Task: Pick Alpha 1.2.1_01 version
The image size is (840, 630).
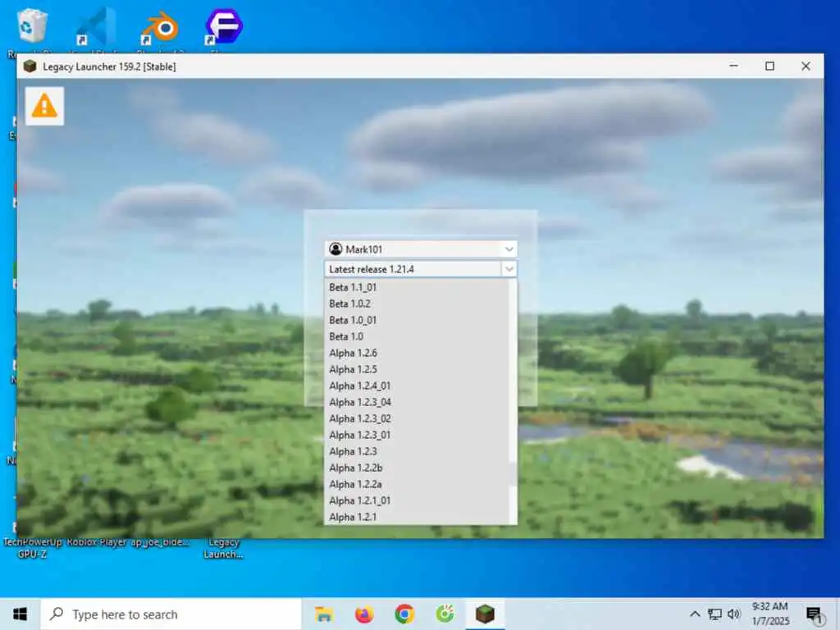Action: (416, 500)
